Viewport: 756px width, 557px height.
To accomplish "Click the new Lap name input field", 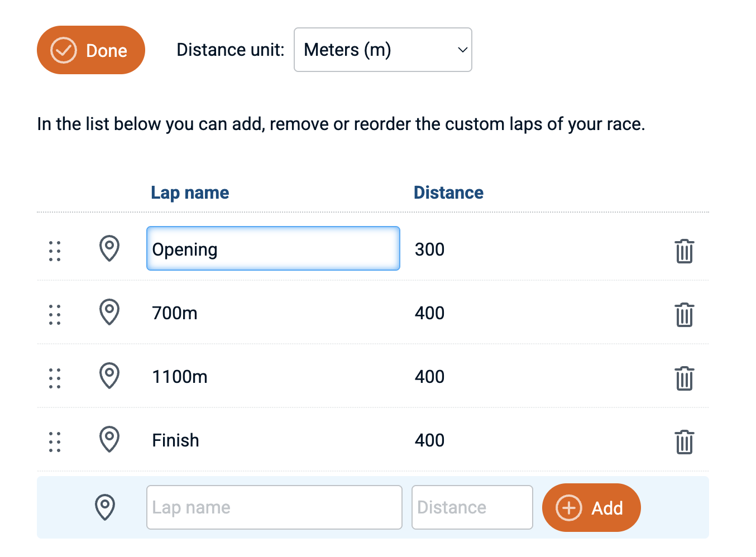I will click(274, 507).
